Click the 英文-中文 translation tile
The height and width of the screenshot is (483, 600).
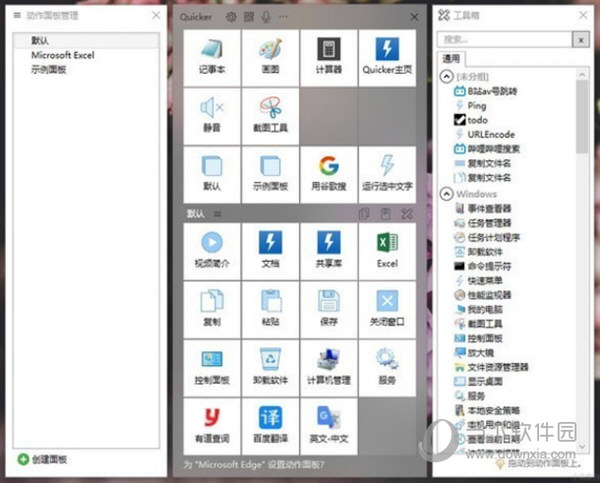[x=329, y=426]
